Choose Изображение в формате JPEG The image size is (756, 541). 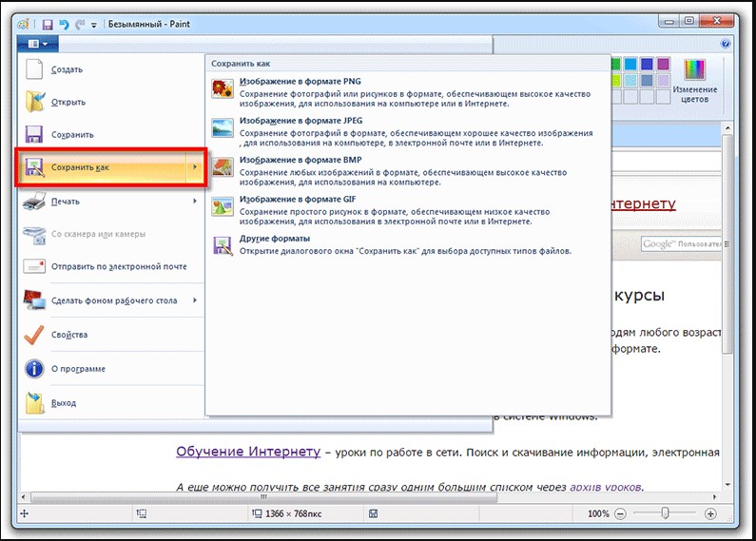[407, 131]
